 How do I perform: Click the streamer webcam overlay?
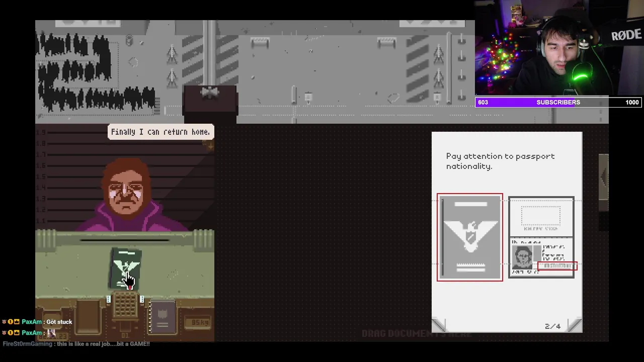pyautogui.click(x=559, y=48)
